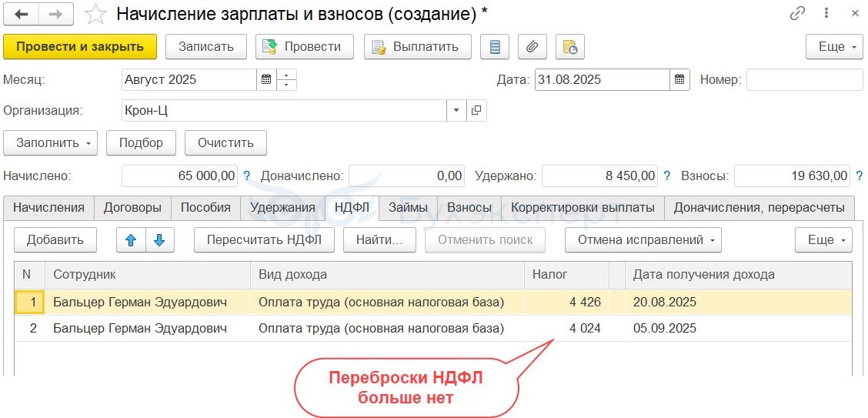The image size is (868, 418).
Task: Open the Крон-Ц organization card
Action: [x=476, y=110]
